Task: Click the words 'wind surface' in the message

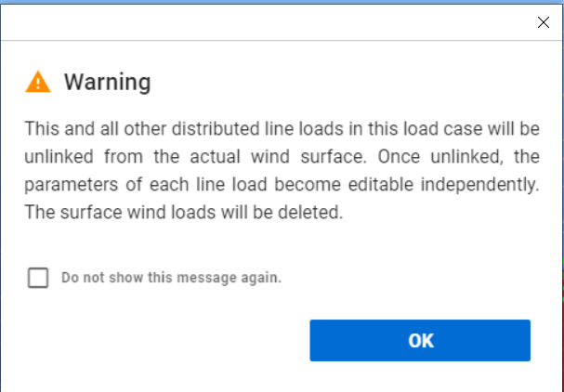Action: [308, 157]
